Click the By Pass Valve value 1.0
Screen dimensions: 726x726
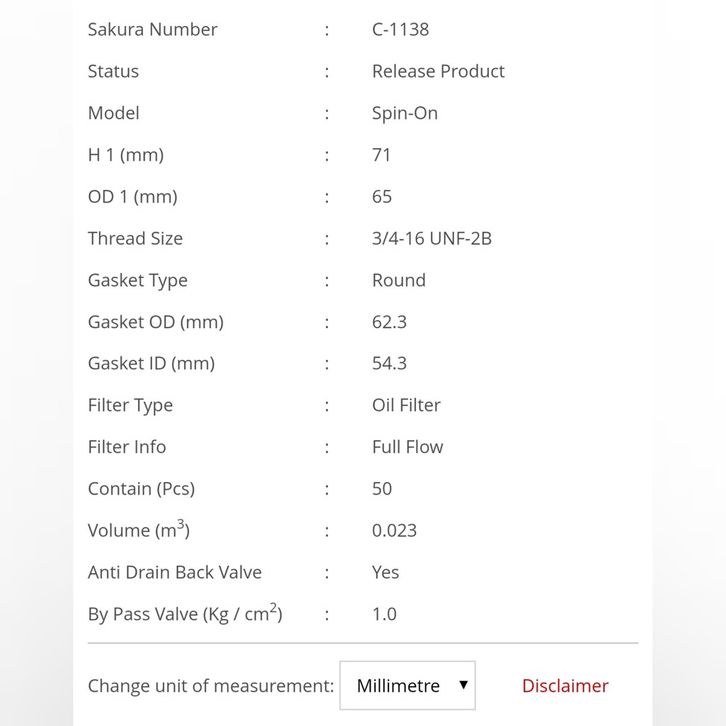[x=384, y=614]
